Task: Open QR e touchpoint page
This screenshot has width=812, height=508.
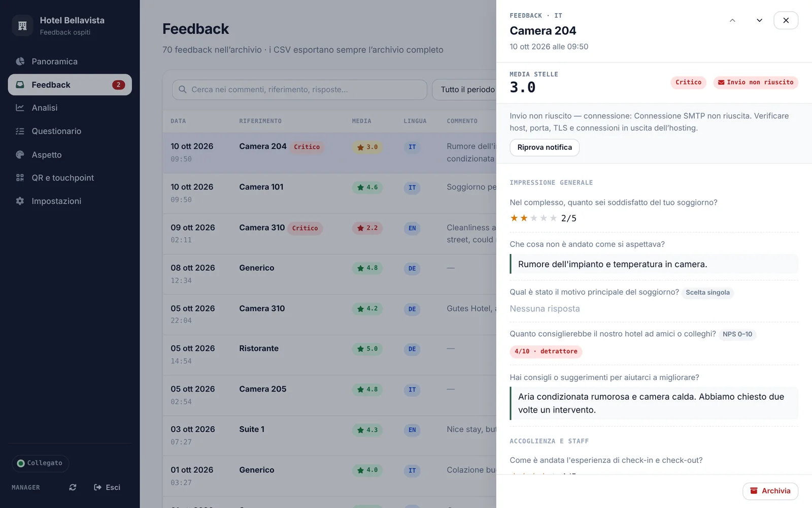Action: pos(70,178)
